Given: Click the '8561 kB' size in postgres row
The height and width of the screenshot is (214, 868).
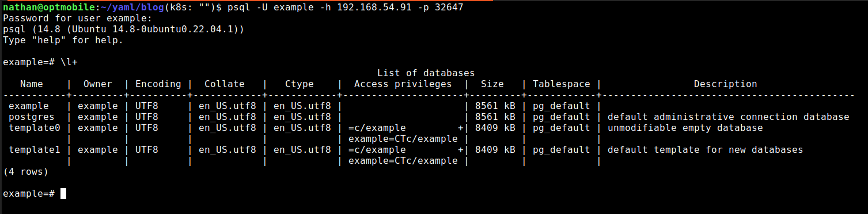Looking at the screenshot, I should tap(495, 117).
